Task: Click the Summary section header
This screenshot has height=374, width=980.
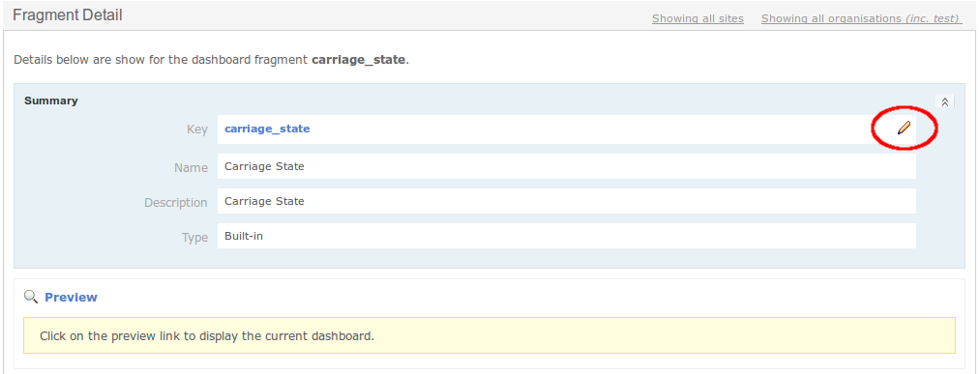Action: (51, 101)
